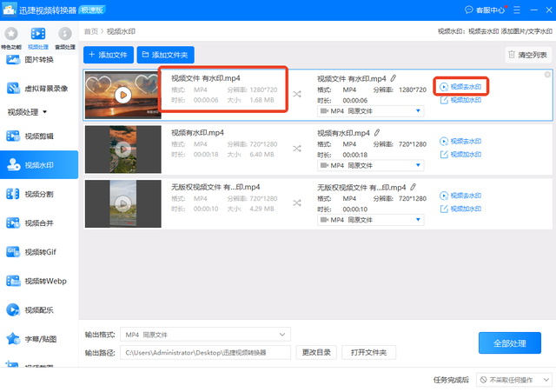Click 视频去水印 for 视频文件 有水印.mp4

460,87
